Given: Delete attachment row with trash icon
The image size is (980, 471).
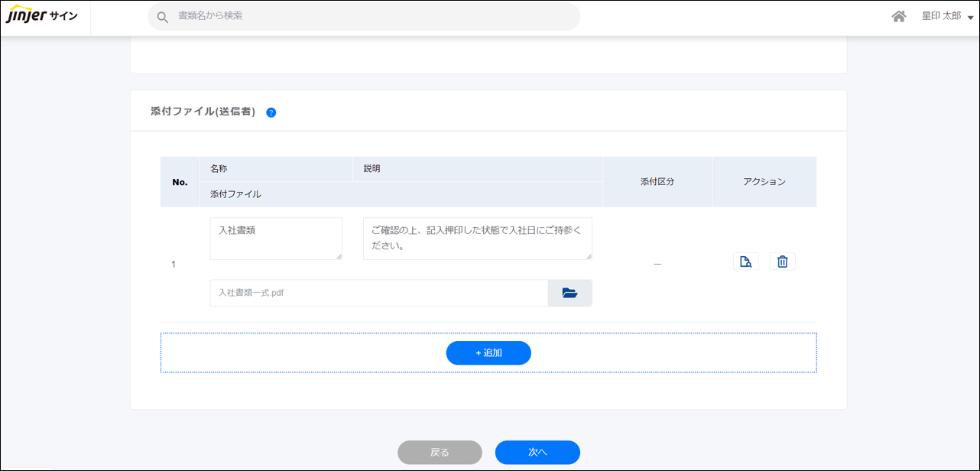Looking at the screenshot, I should pyautogui.click(x=782, y=261).
